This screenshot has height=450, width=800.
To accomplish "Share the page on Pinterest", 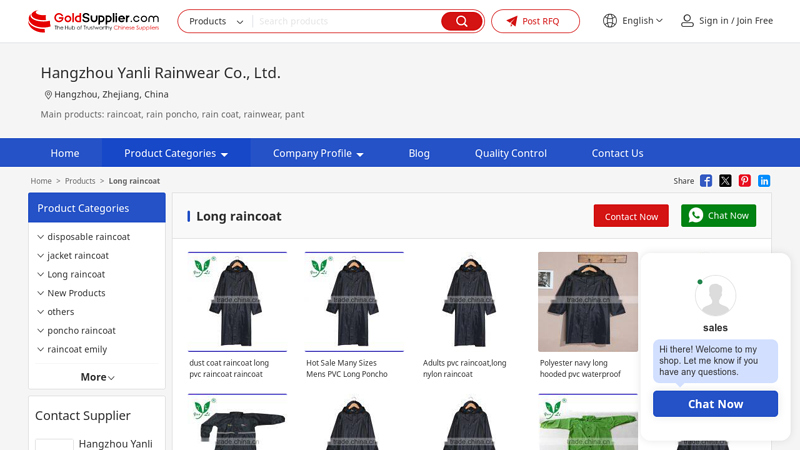I will [744, 181].
